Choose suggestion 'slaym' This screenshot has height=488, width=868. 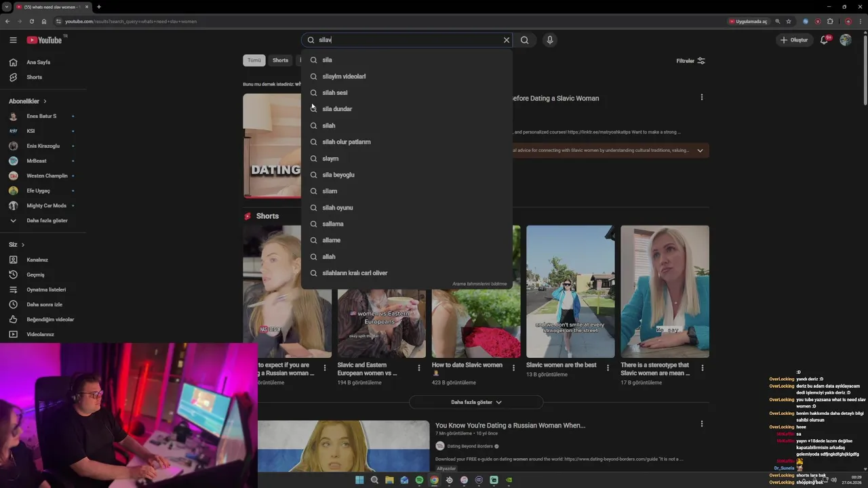[x=407, y=159]
